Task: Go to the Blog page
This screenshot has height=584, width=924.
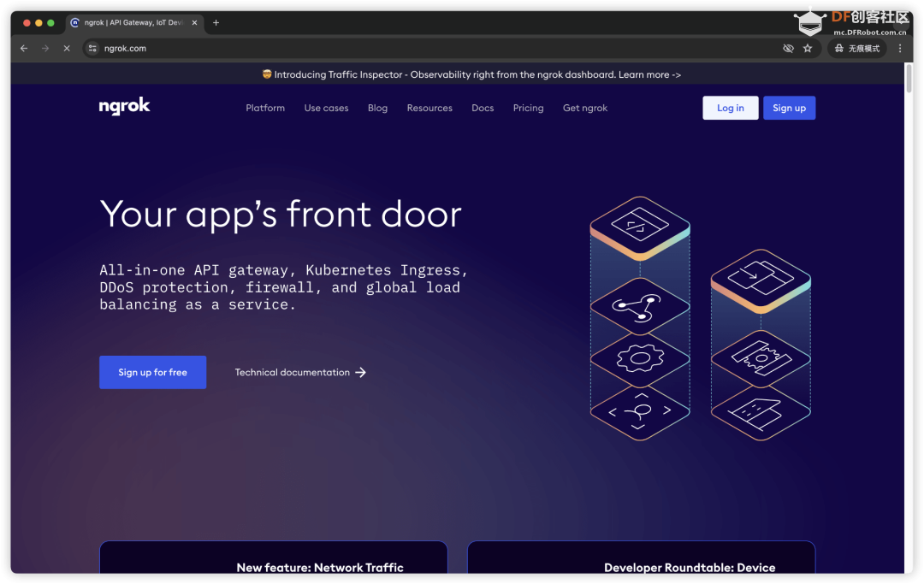Action: point(378,108)
